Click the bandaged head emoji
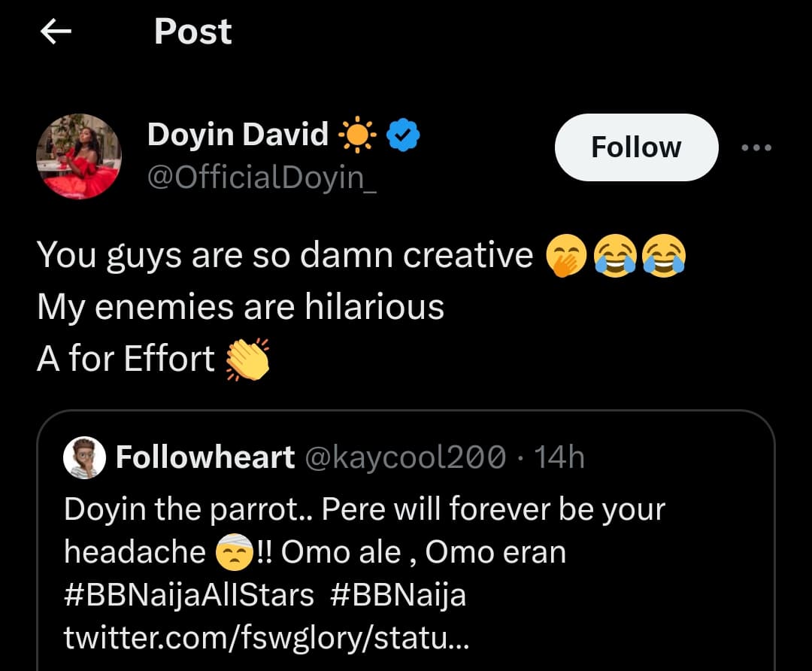812x671 pixels. [233, 553]
